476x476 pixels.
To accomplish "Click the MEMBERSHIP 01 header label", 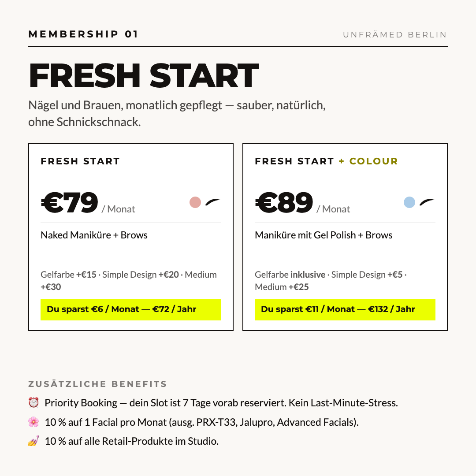I will (x=83, y=34).
